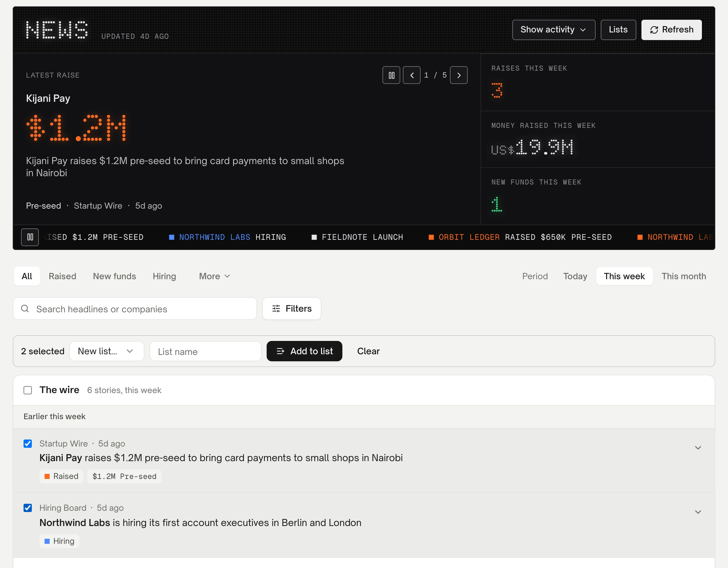Expand the Northwind Labs story details

tap(698, 512)
